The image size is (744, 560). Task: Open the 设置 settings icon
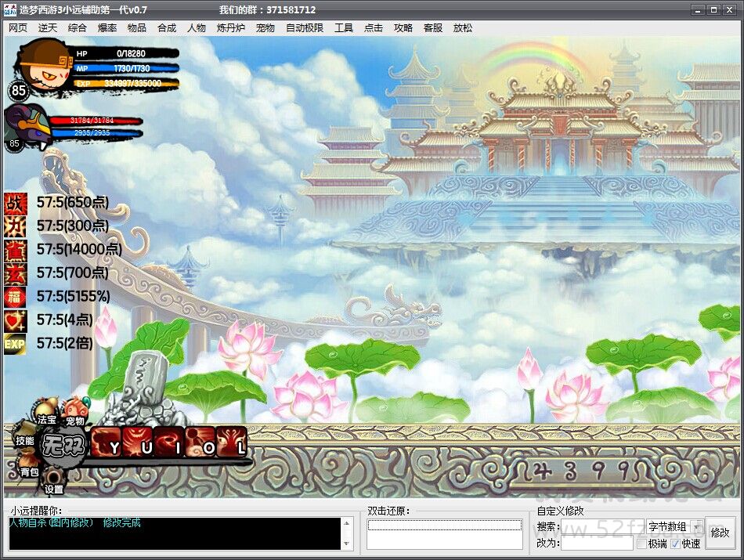pyautogui.click(x=53, y=481)
